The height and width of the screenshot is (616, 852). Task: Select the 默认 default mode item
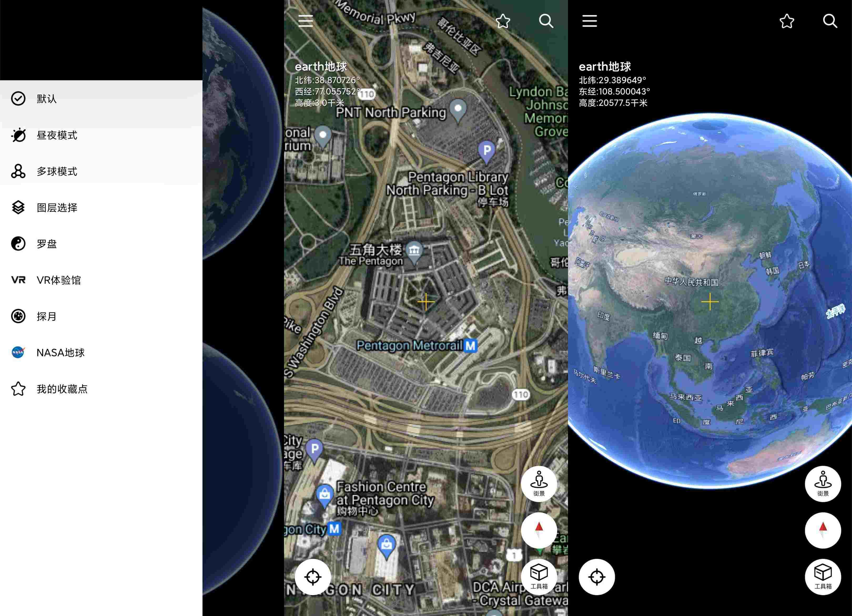101,99
